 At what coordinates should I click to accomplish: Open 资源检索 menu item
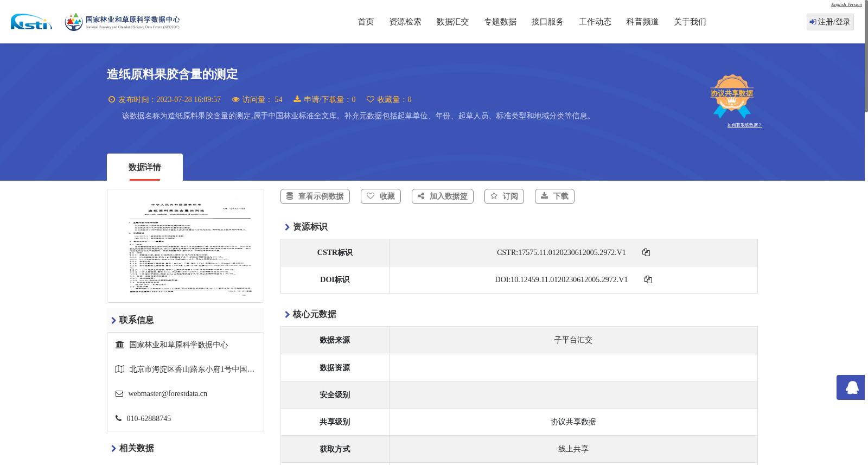coord(405,22)
